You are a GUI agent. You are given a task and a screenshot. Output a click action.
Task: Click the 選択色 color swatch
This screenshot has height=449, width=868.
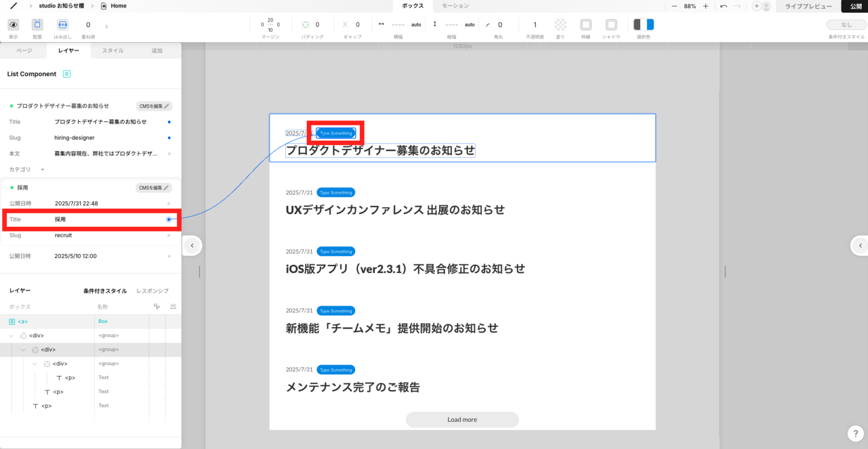[643, 25]
